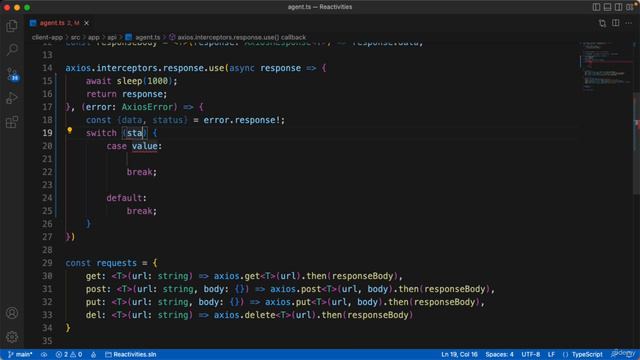Screen dimensions: 640x360
Task: Click 'default:' keyword on line 24
Action: tap(127, 198)
